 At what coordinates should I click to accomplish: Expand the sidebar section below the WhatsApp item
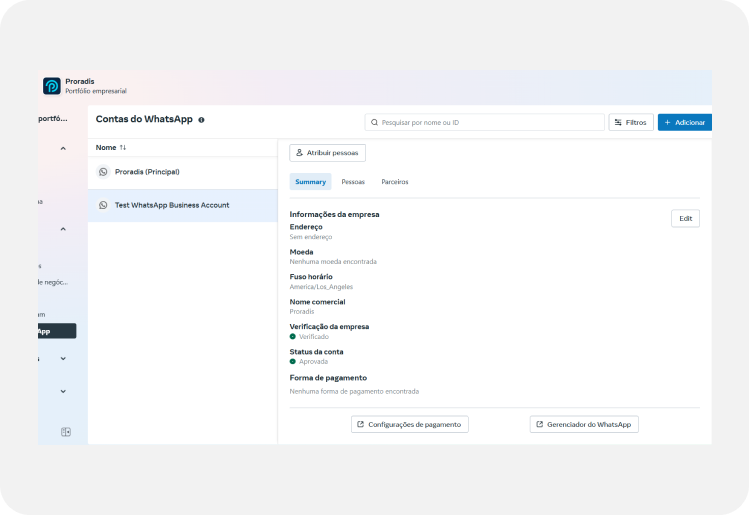pyautogui.click(x=63, y=358)
